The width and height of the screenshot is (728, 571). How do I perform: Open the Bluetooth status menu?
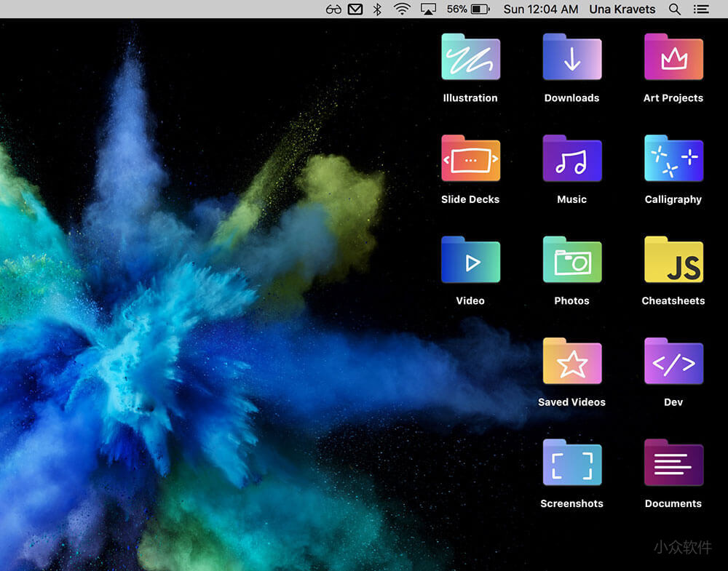[x=378, y=9]
